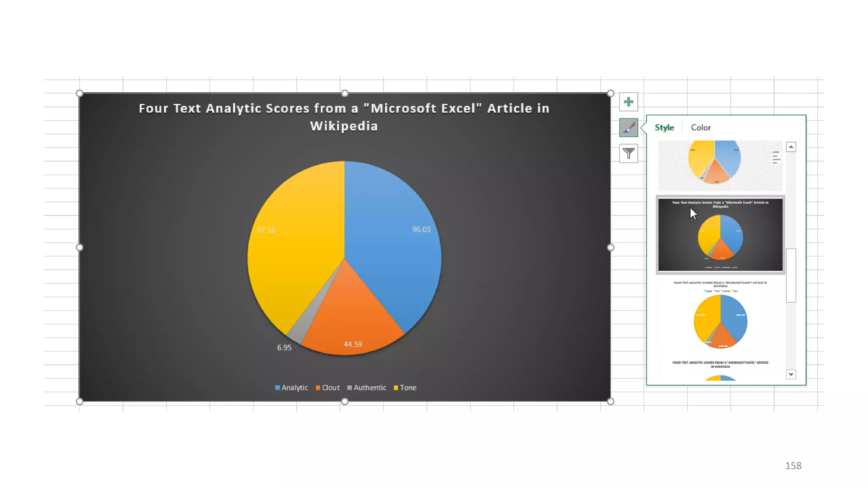Select the partially visible bottom style thumbnail

pyautogui.click(x=720, y=371)
